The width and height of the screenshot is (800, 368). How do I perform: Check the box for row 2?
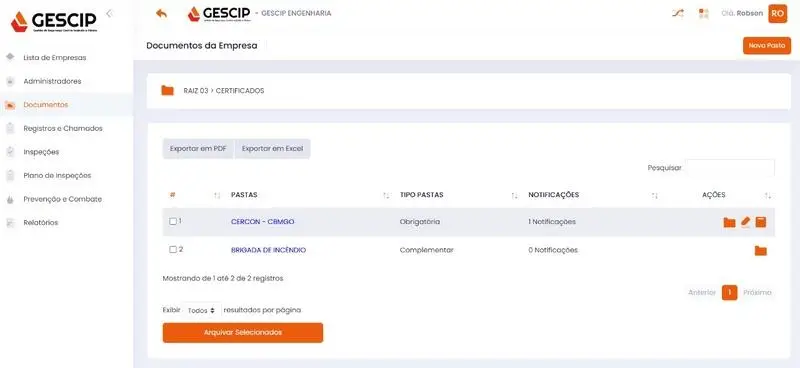[x=173, y=250]
